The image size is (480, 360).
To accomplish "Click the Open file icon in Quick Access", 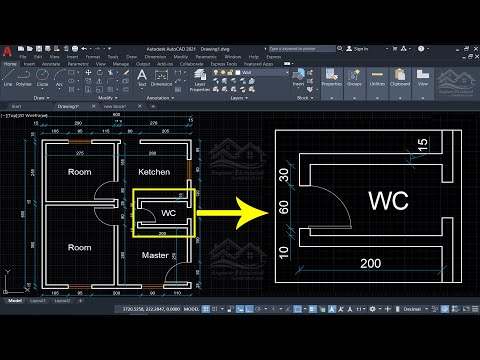I will 30,49.
